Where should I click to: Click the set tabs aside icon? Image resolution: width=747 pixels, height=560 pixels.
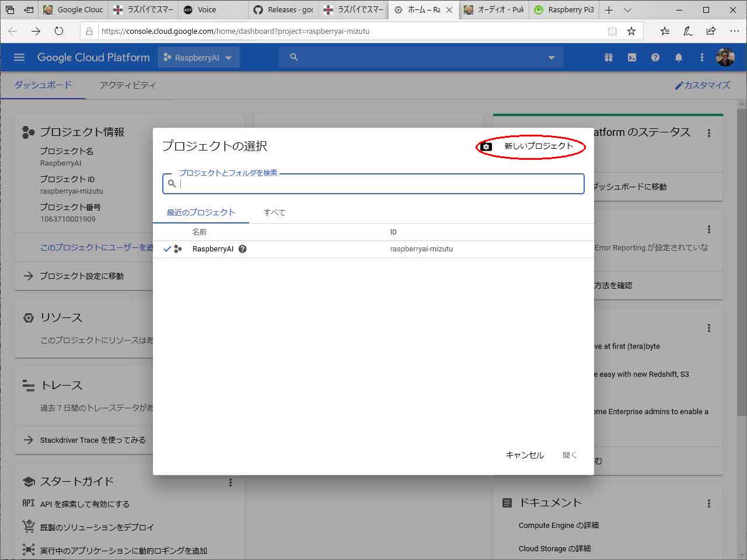(29, 10)
